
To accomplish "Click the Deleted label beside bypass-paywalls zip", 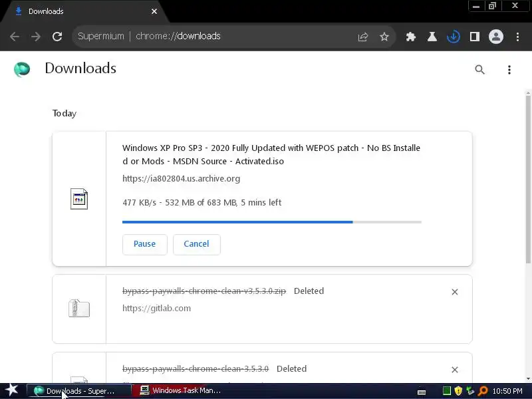I will click(x=309, y=291).
